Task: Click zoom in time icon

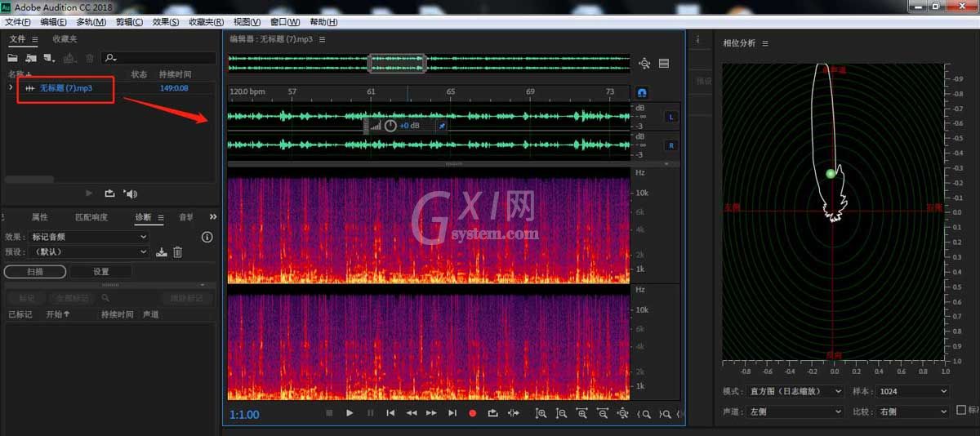Action: point(581,414)
